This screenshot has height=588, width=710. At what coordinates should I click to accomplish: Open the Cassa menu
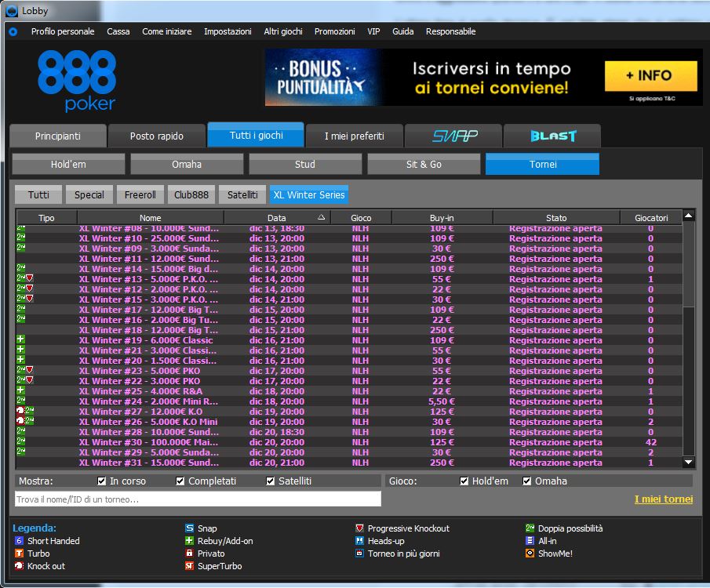click(x=118, y=31)
